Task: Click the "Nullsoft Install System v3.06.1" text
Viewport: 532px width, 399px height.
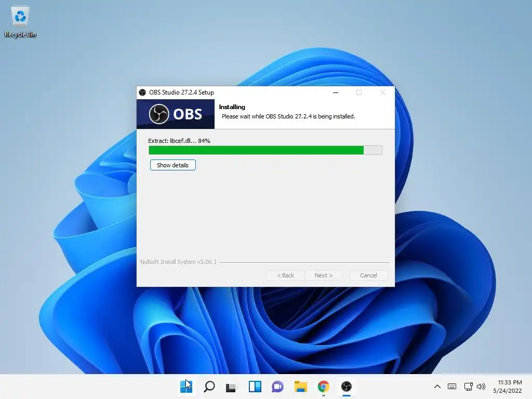Action: tap(178, 262)
